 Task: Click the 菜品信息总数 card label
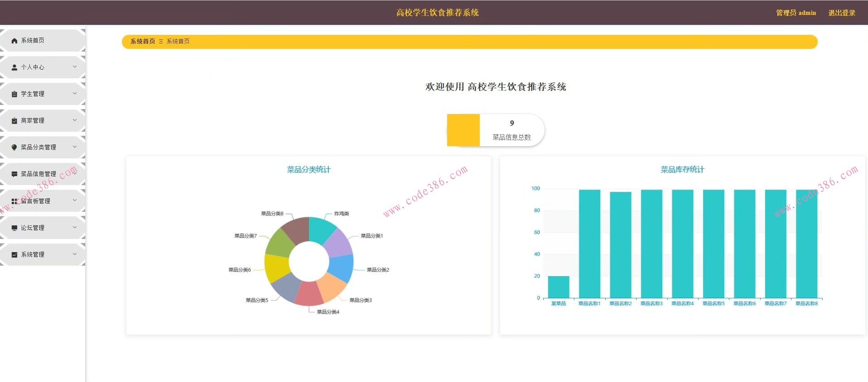(x=511, y=137)
